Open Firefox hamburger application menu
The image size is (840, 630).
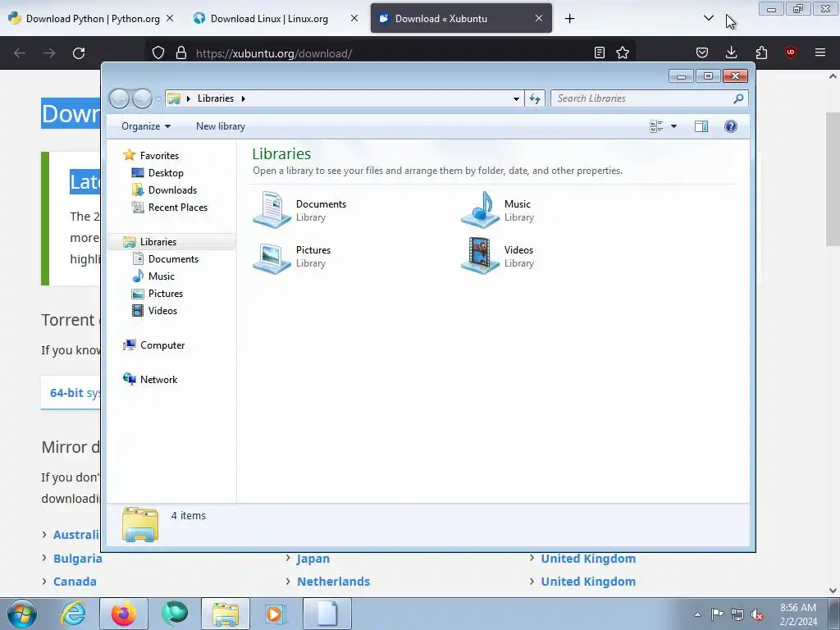point(820,53)
